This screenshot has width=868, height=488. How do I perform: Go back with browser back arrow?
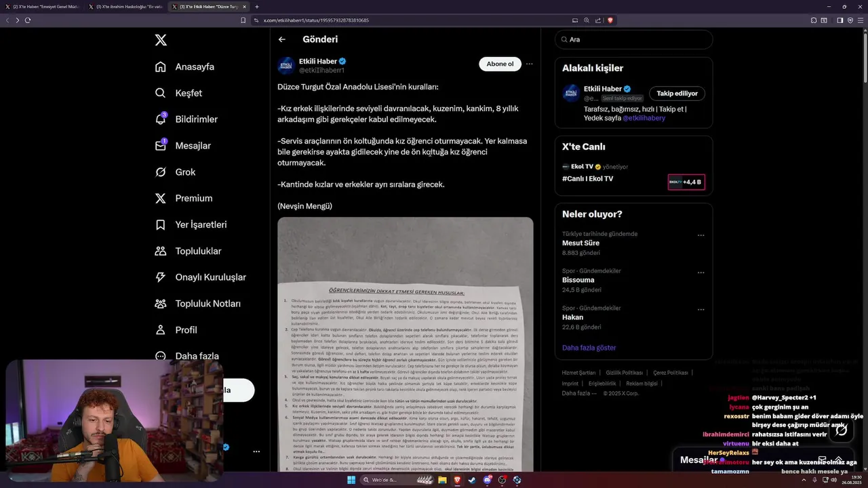(7, 20)
